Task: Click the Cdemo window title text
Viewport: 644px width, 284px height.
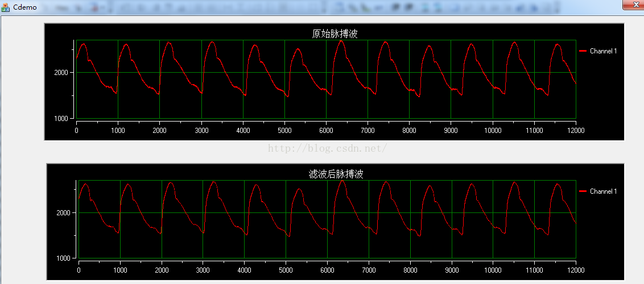Action: coord(24,7)
